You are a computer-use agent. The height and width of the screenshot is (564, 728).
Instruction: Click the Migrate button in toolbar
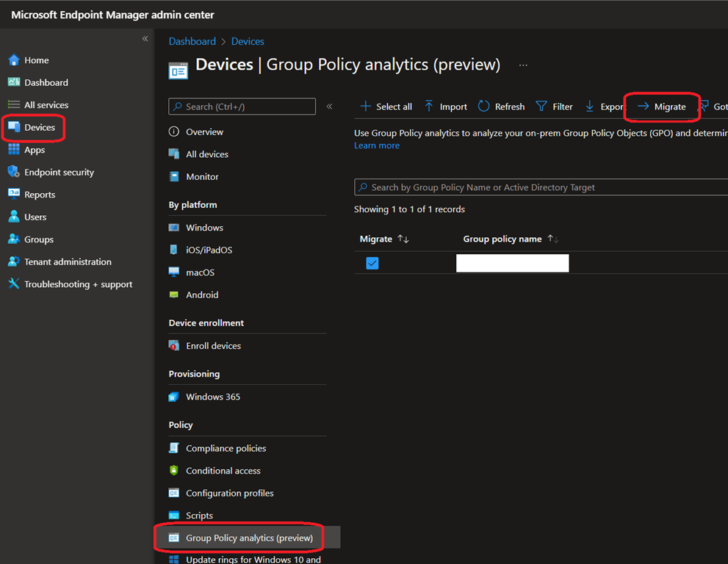(x=661, y=106)
